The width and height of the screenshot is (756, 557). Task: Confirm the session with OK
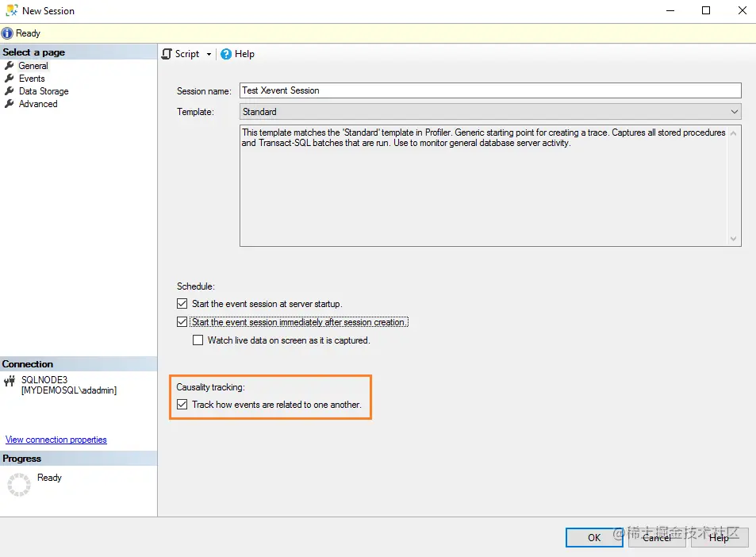(593, 537)
